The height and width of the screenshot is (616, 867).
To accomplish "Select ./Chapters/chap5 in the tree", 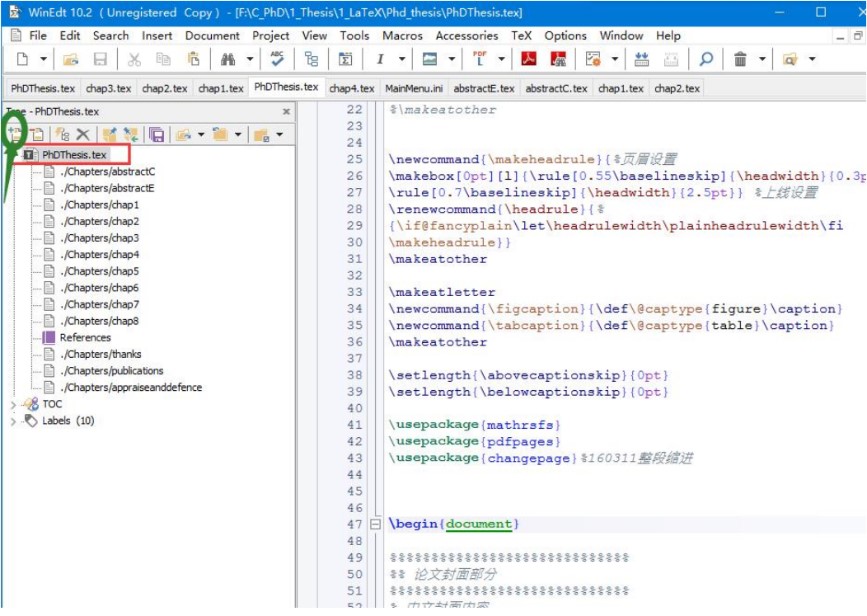I will (x=99, y=271).
